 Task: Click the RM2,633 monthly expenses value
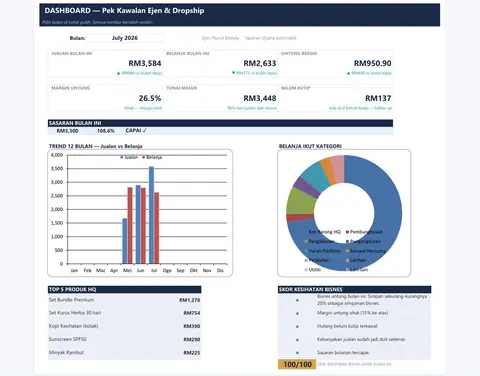coord(260,63)
